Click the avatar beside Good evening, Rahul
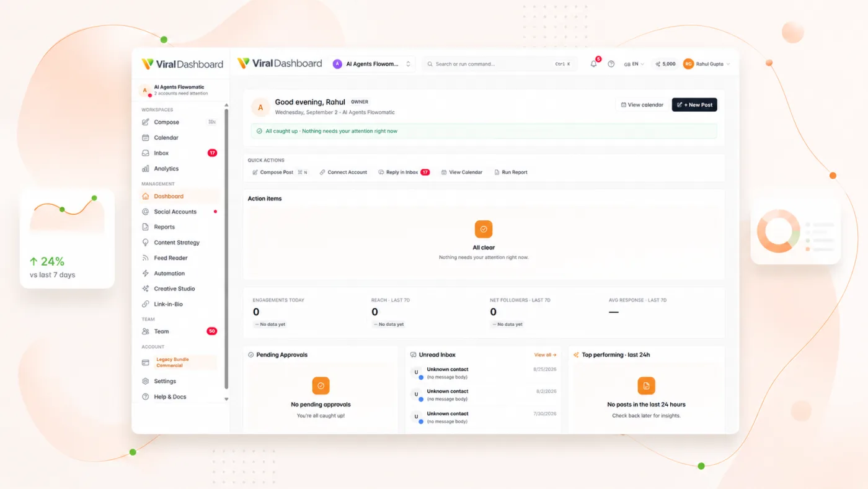 click(x=260, y=107)
